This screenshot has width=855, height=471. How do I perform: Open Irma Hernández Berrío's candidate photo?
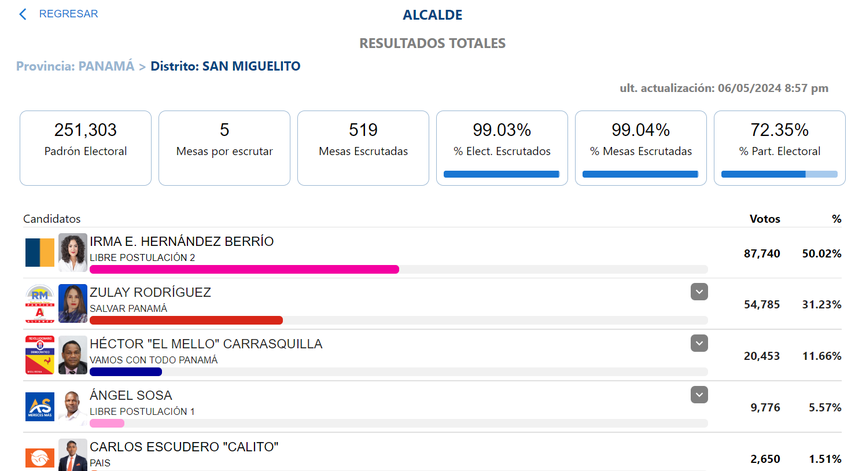73,252
